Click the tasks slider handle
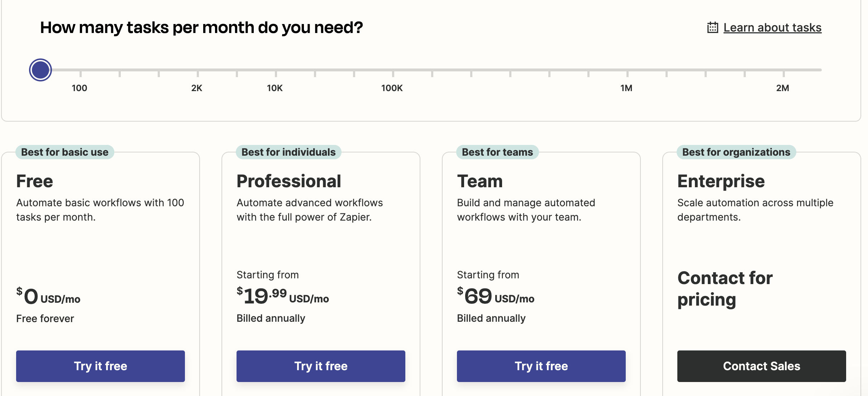This screenshot has height=396, width=868. click(40, 70)
